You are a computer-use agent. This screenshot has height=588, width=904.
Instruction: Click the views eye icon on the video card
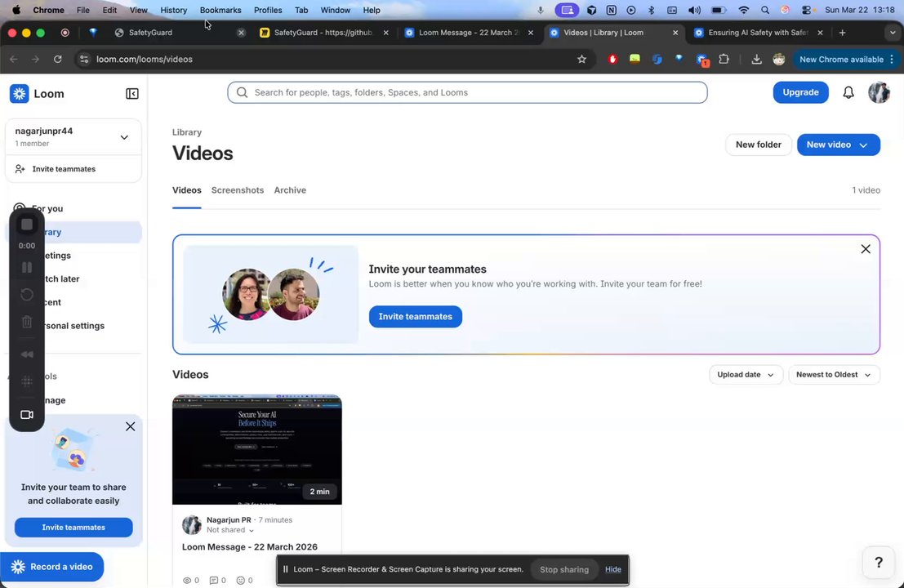tap(187, 581)
